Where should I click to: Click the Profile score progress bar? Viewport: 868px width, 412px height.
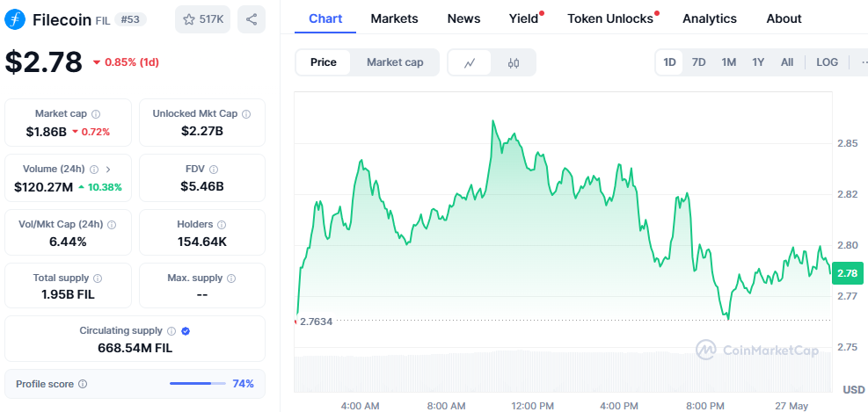198,383
